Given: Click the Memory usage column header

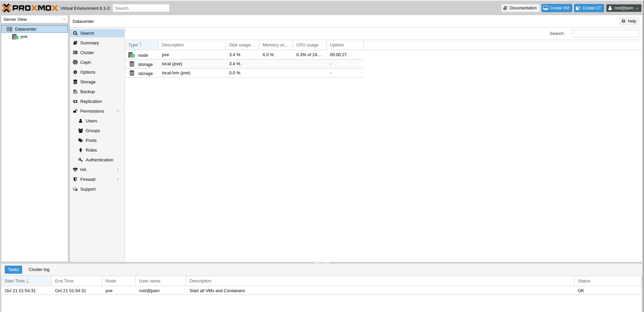Looking at the screenshot, I should point(276,45).
